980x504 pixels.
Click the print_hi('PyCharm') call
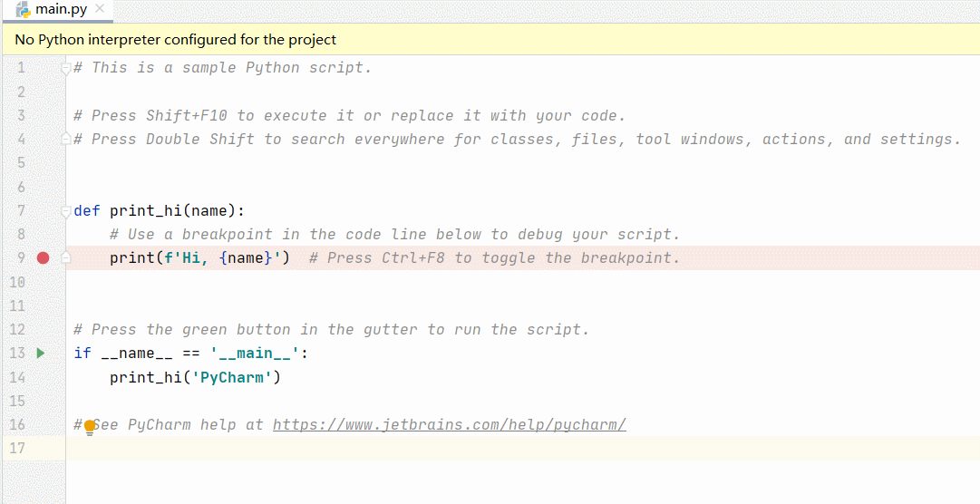tap(196, 377)
